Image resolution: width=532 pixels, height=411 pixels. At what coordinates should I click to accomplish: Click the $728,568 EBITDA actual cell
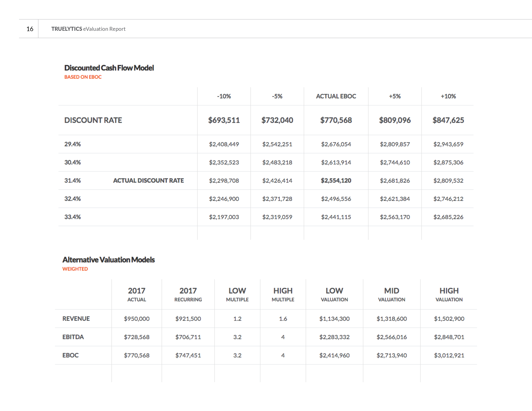coord(137,337)
